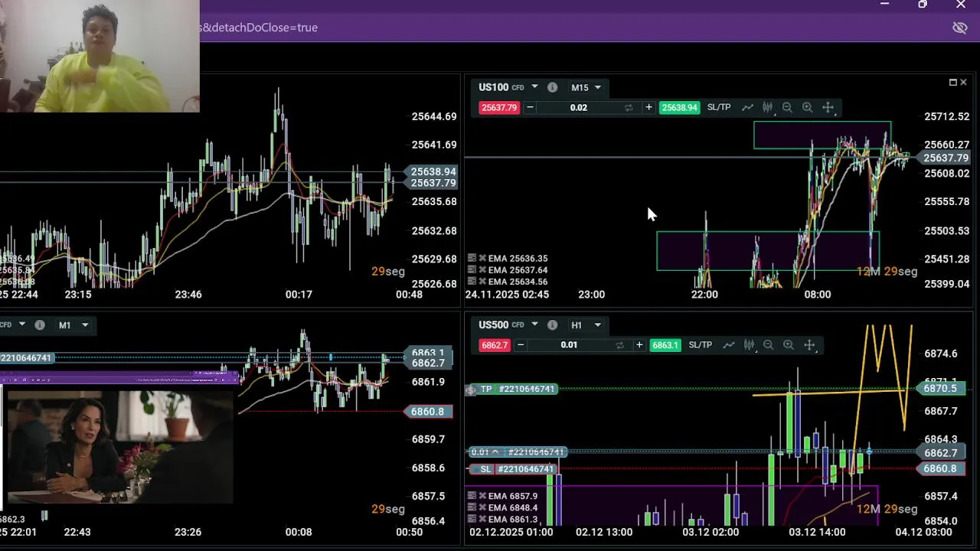Close the US100 chart panel
This screenshot has height=551, width=980.
pos(963,82)
